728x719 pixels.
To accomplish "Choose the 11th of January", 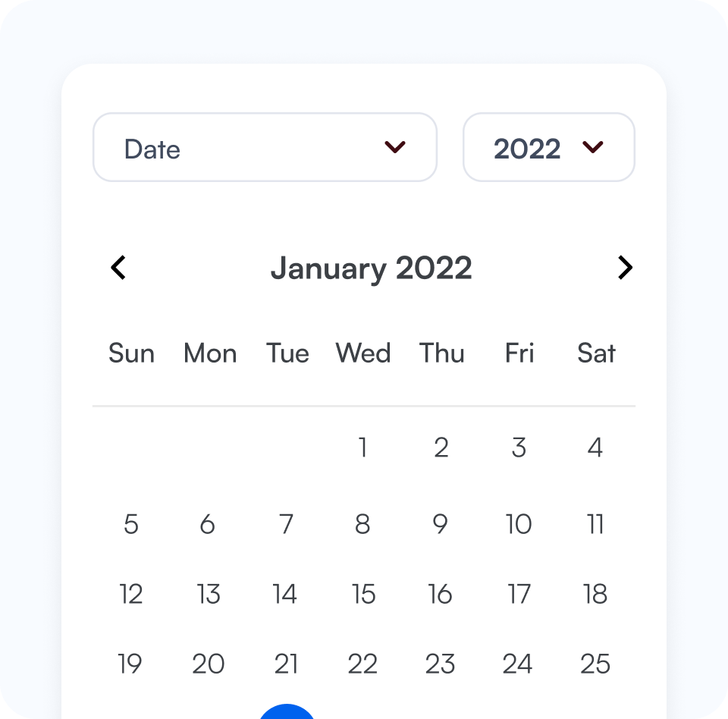I will click(595, 524).
